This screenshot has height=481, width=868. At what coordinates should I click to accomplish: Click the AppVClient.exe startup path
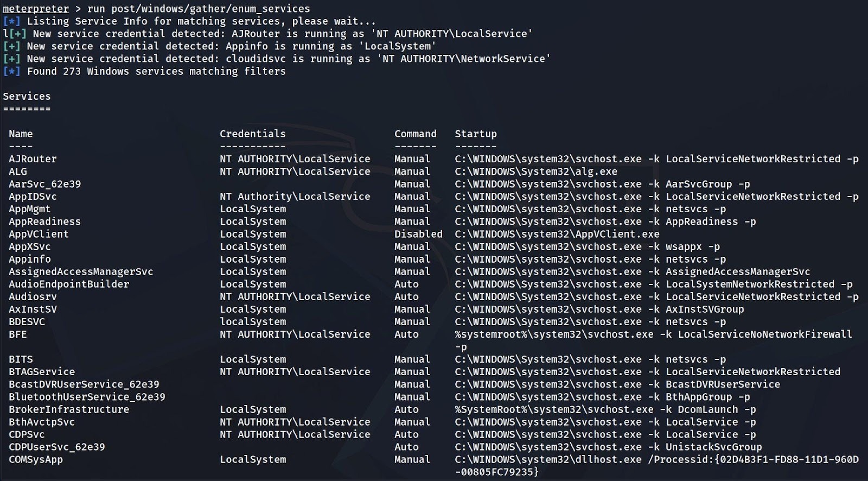coord(557,234)
